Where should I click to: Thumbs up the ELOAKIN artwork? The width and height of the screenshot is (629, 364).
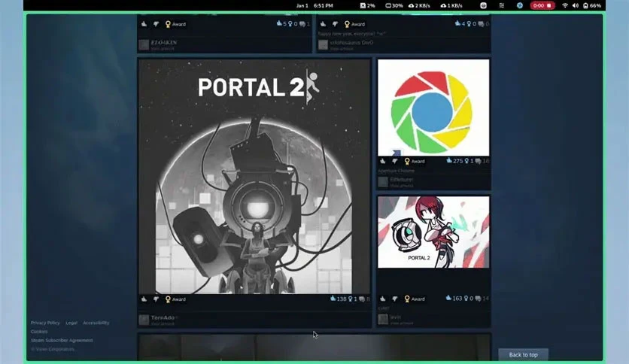[144, 24]
